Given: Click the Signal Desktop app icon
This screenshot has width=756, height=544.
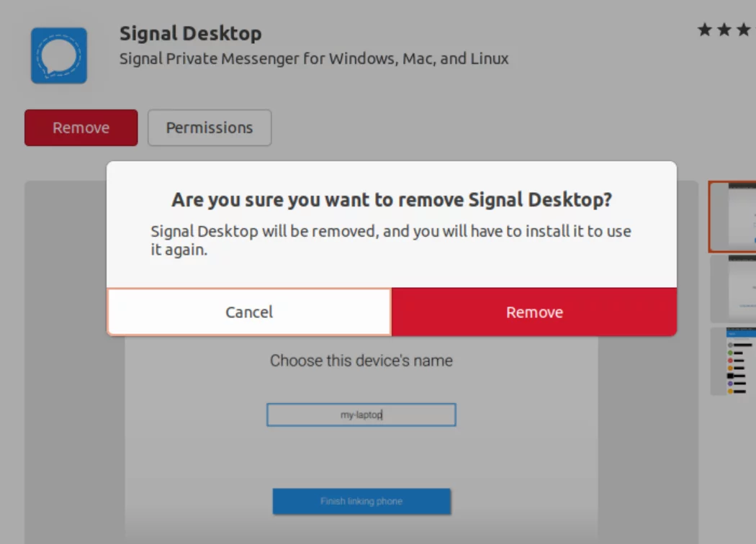Looking at the screenshot, I should pyautogui.click(x=59, y=55).
